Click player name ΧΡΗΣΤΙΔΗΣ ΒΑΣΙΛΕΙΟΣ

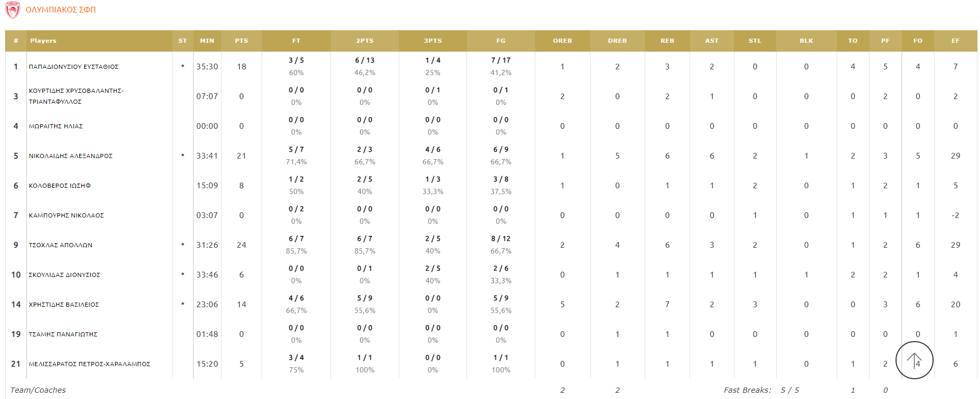click(x=64, y=305)
